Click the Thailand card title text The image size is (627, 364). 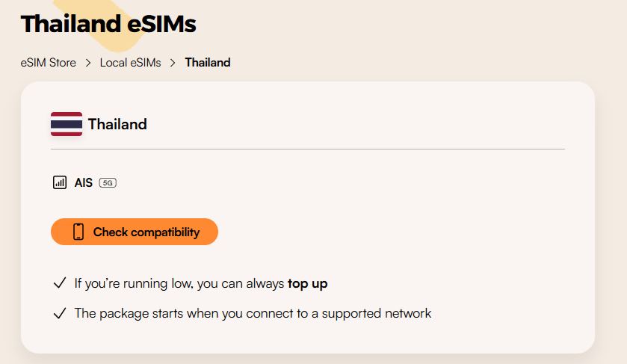coord(117,124)
